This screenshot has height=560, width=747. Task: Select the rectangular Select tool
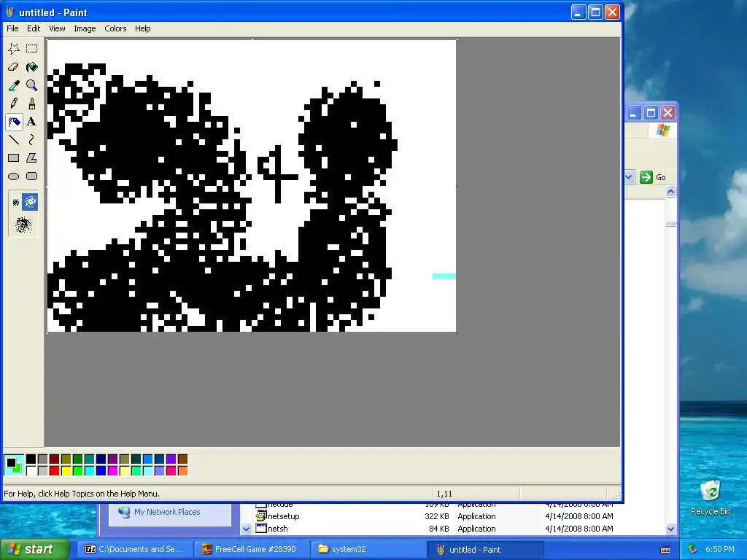coord(32,49)
